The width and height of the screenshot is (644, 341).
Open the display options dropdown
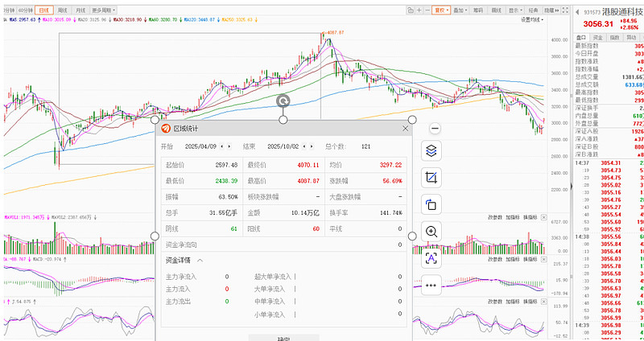(x=515, y=10)
